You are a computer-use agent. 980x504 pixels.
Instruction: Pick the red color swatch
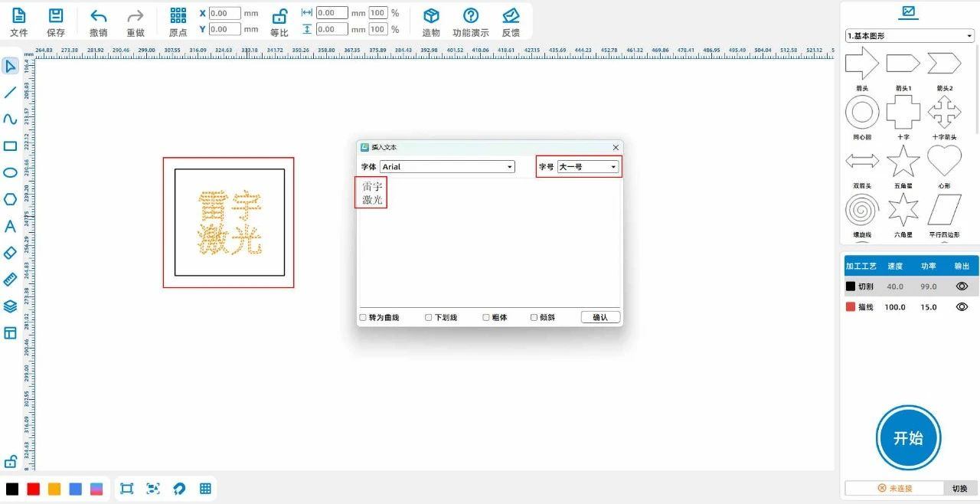tap(33, 489)
